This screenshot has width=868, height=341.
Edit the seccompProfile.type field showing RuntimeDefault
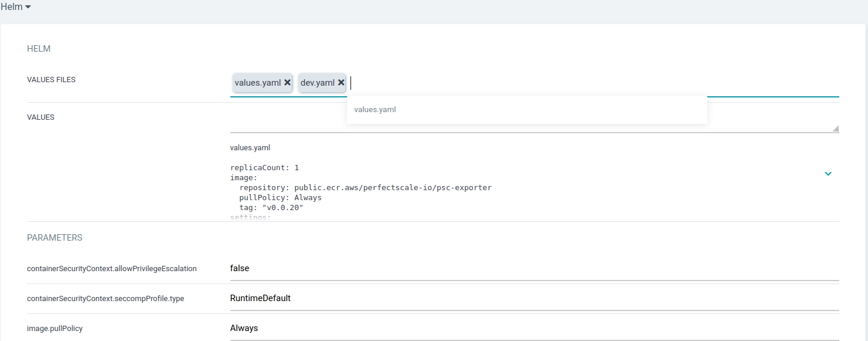533,298
